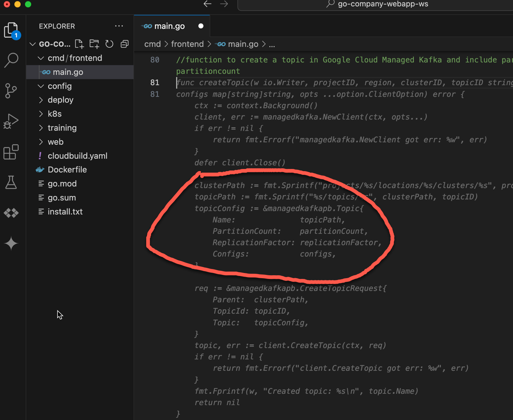Expand the k8s folder
This screenshot has width=513, height=420.
click(55, 114)
